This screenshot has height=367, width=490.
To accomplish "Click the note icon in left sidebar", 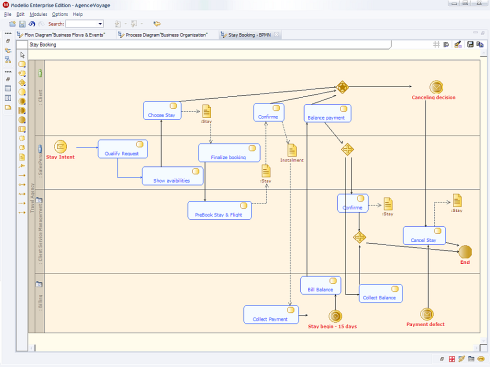I will [x=8, y=107].
